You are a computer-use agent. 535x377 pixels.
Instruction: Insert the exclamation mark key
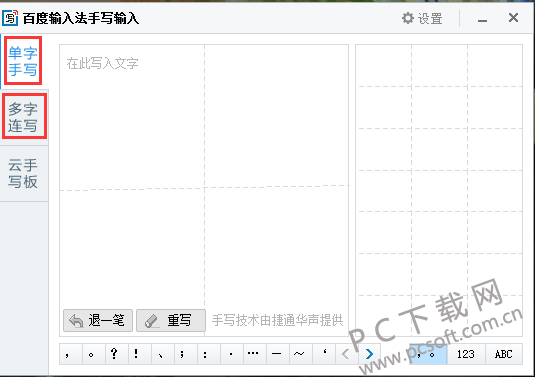(x=140, y=354)
